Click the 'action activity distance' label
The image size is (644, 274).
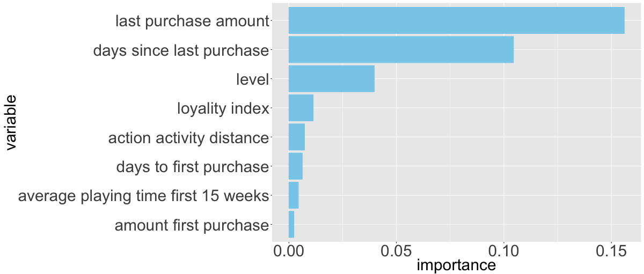click(188, 138)
